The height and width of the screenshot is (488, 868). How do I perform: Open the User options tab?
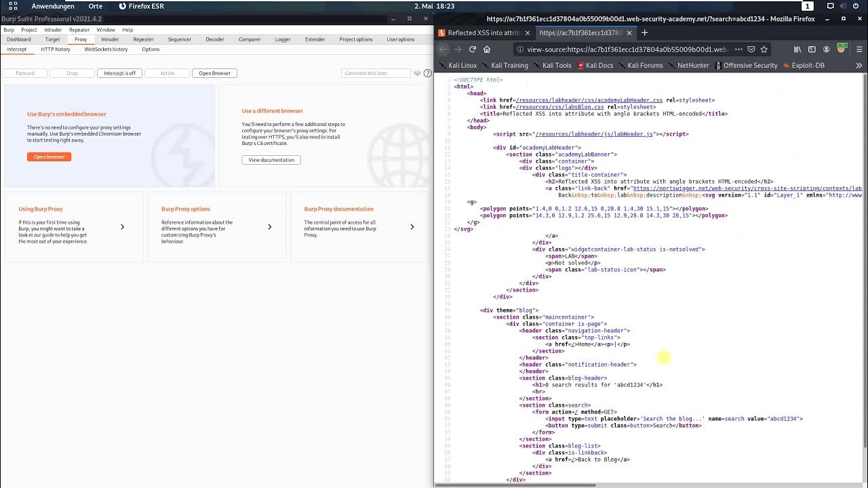click(401, 39)
